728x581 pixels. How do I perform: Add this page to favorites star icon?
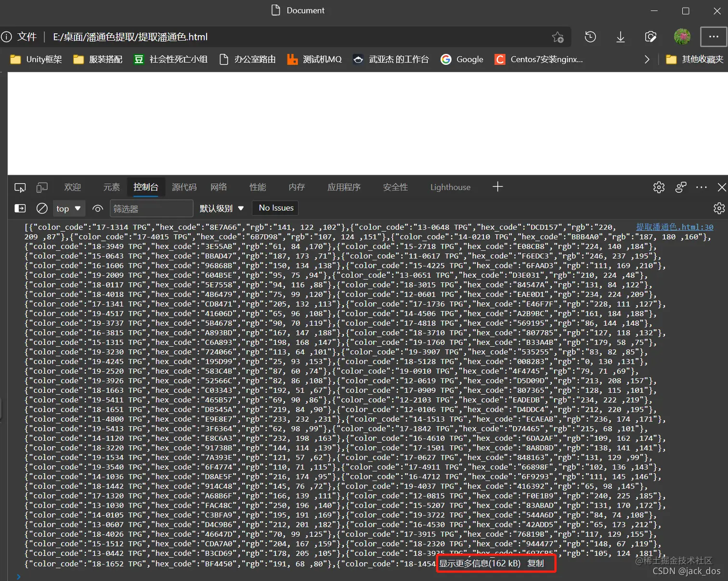click(x=558, y=37)
